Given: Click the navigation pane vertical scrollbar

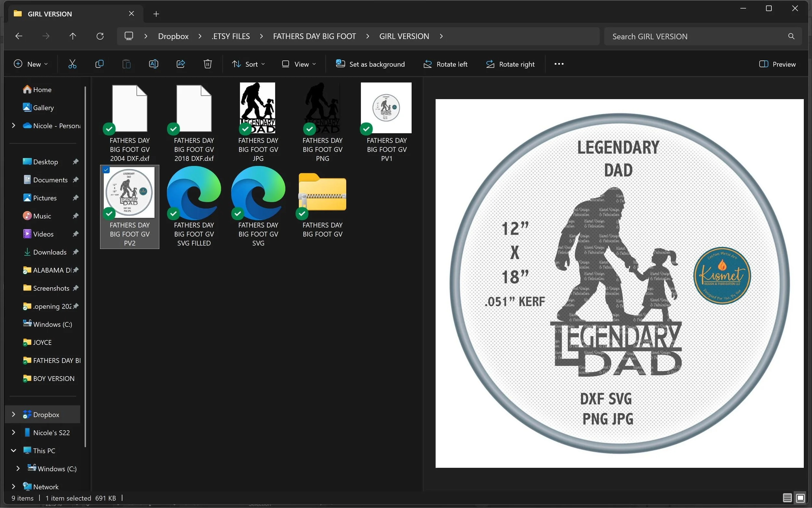Looking at the screenshot, I should [85, 267].
